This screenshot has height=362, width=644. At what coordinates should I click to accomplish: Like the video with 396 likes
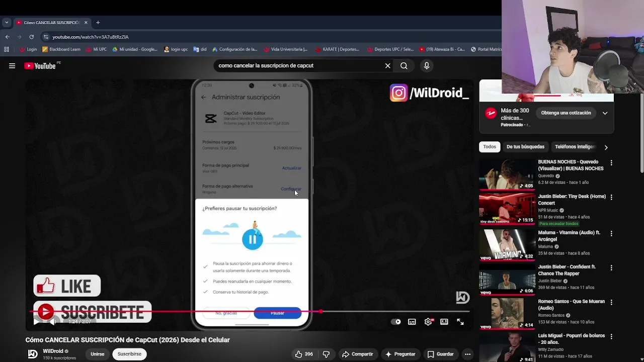coord(304,354)
